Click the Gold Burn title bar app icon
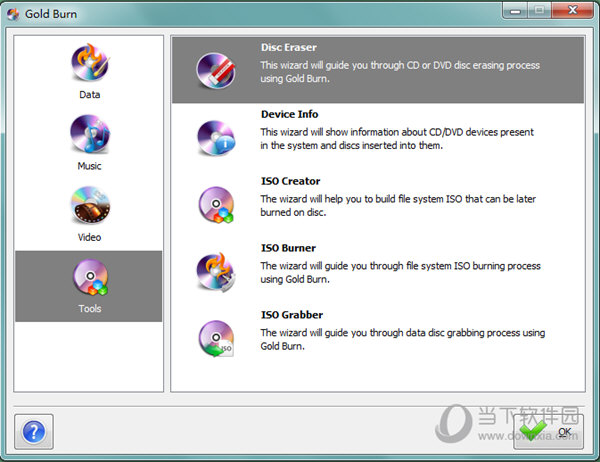The height and width of the screenshot is (462, 600). (13, 14)
